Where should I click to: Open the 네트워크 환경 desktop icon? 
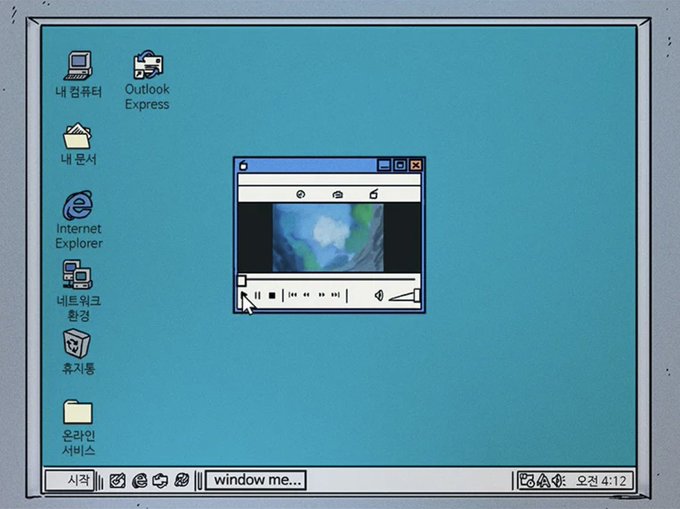[x=78, y=290]
